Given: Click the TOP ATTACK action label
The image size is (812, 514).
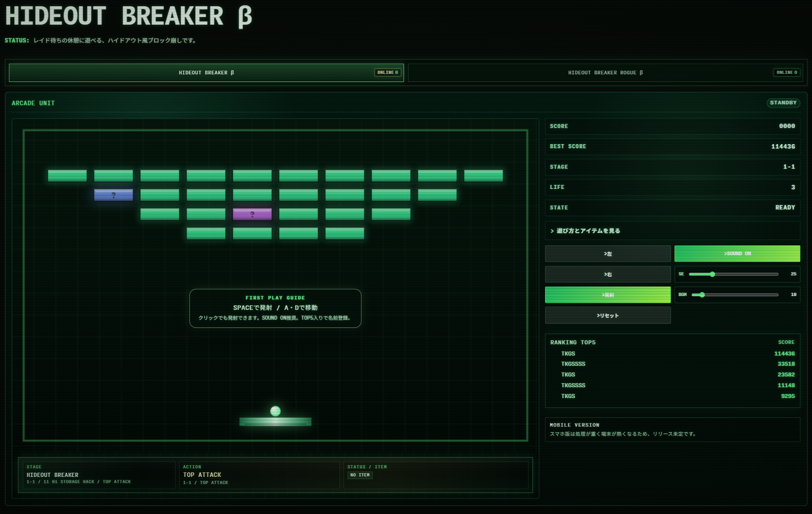Looking at the screenshot, I should (202, 475).
